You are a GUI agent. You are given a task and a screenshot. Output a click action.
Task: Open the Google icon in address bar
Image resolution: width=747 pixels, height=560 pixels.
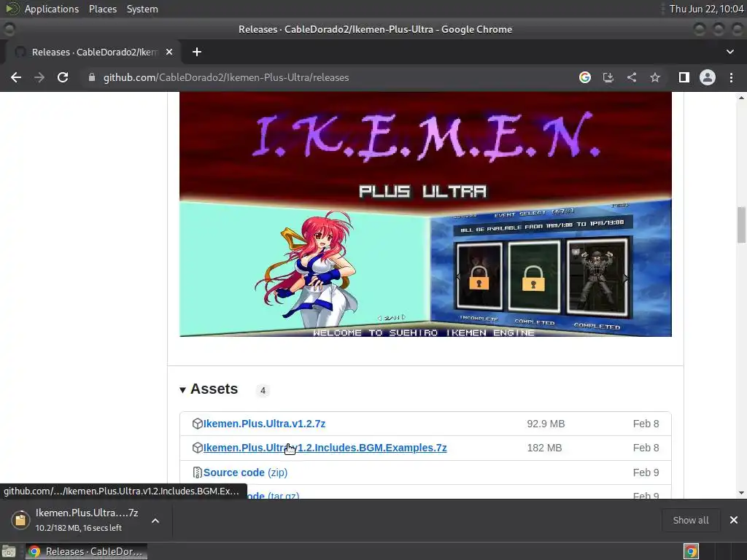click(585, 77)
